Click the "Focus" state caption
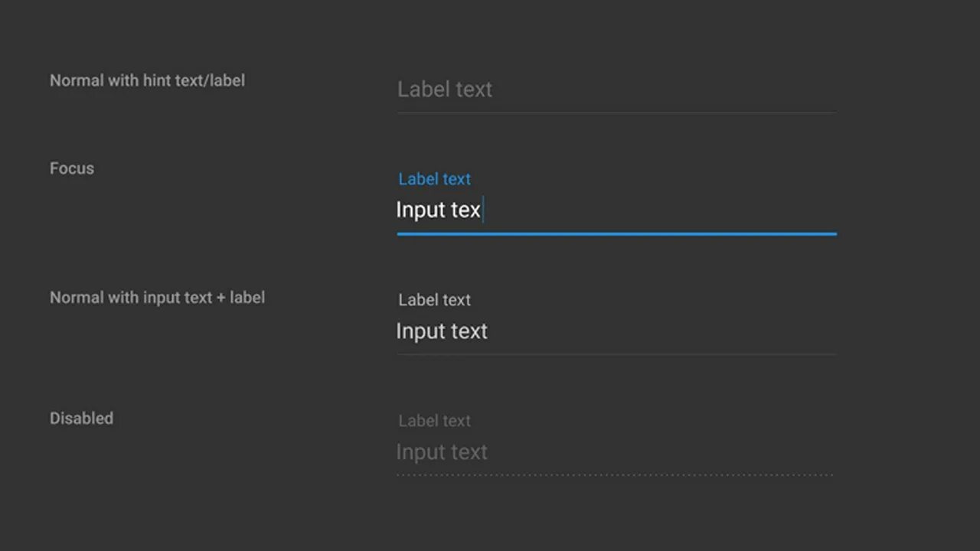980x551 pixels. 72,168
